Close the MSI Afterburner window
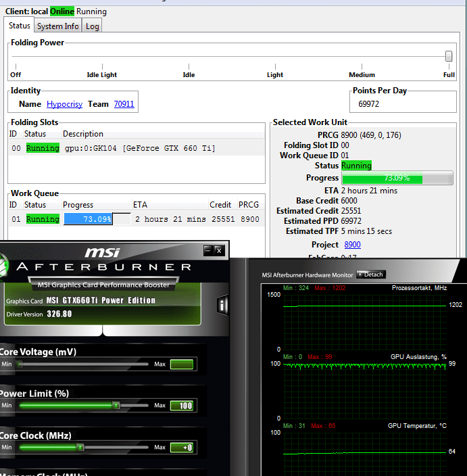Screen dimensions: 467x476 click(219, 250)
